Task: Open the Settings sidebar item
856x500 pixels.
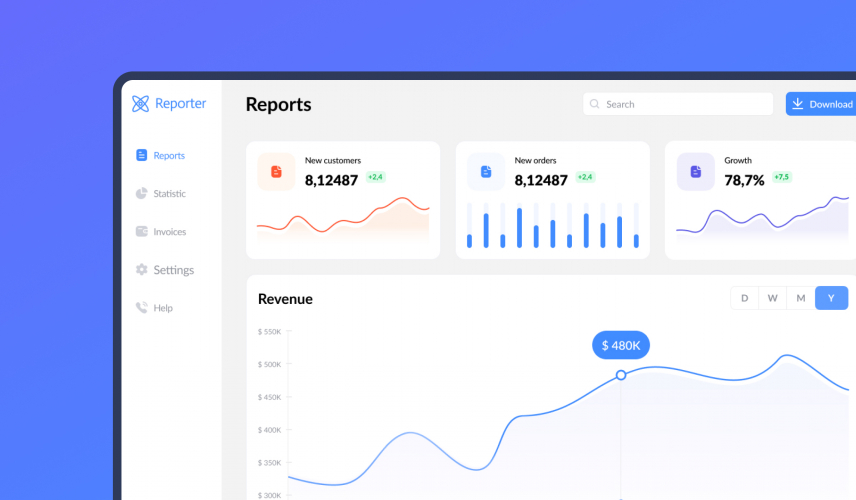Action: coord(164,270)
